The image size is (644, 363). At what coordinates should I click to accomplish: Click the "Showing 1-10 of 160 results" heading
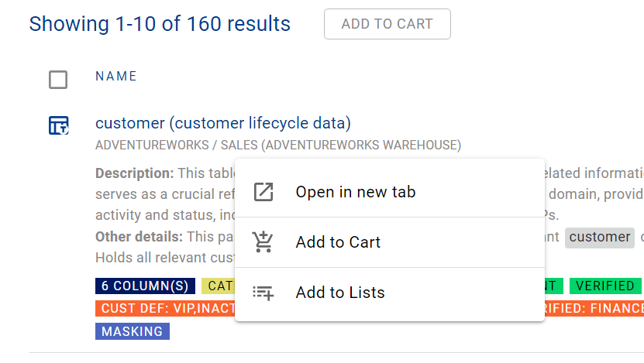point(160,24)
